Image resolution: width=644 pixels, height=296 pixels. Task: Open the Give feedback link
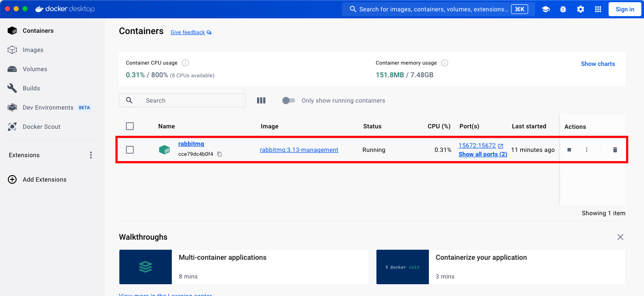click(x=191, y=32)
